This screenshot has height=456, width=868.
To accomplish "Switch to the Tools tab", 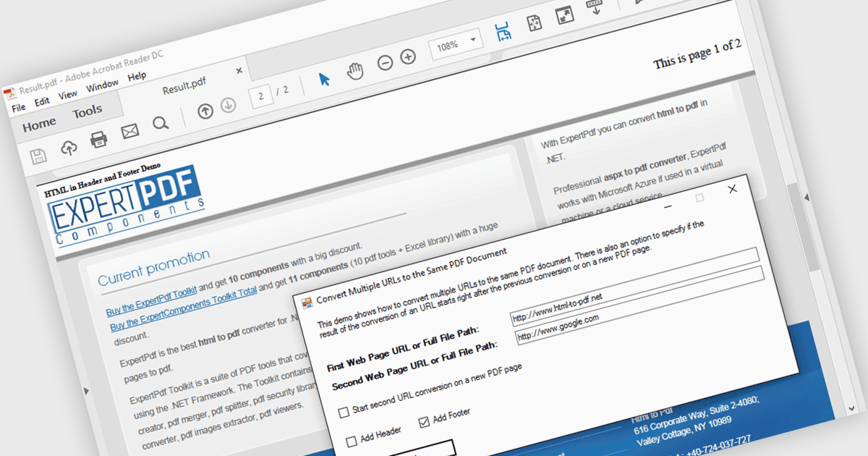I will point(88,111).
